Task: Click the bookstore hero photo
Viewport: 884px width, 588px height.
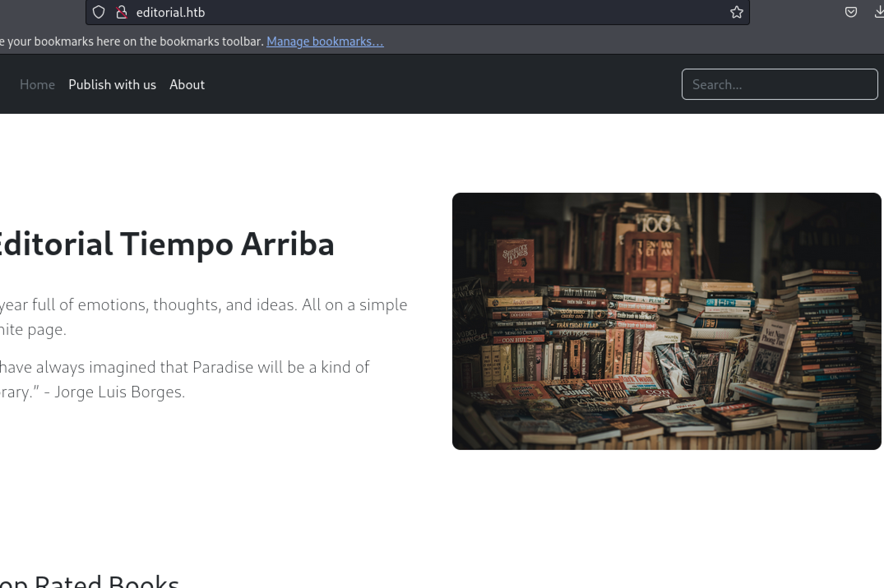Action: (666, 321)
